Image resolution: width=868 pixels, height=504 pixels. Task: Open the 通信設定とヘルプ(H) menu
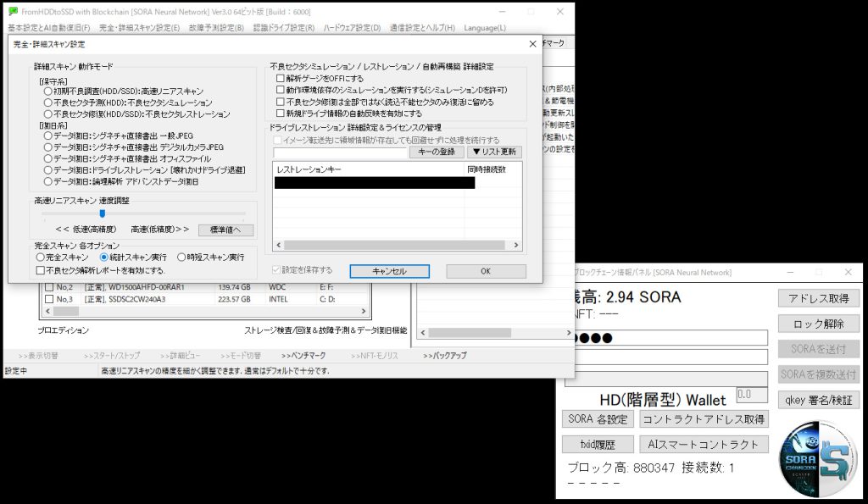pyautogui.click(x=422, y=28)
